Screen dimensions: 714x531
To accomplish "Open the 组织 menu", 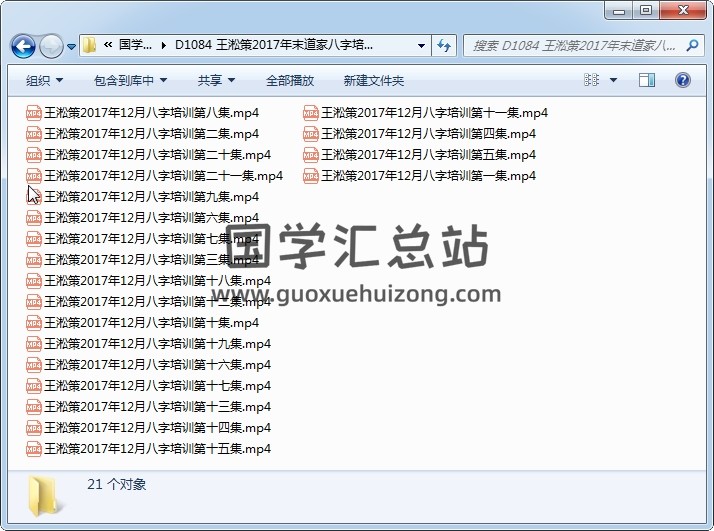I will click(44, 81).
